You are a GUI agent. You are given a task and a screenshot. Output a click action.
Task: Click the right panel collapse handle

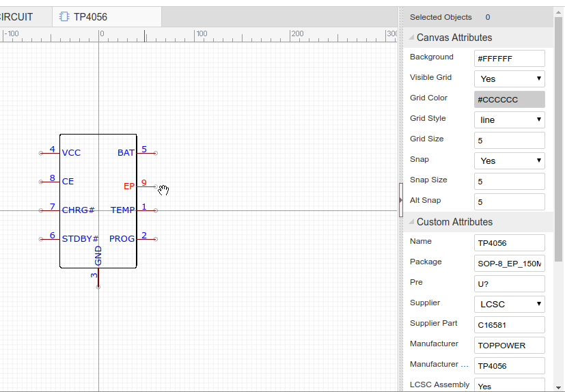click(400, 200)
